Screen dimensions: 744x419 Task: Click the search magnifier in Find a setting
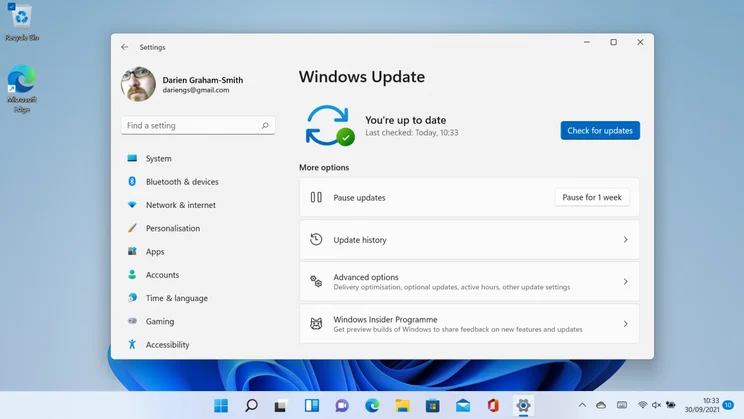[265, 125]
